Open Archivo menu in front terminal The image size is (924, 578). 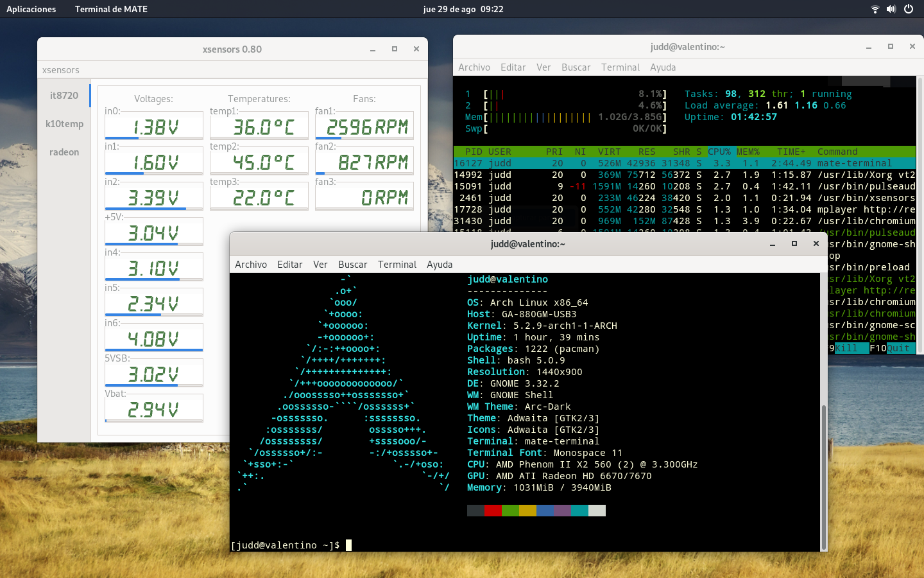click(251, 265)
